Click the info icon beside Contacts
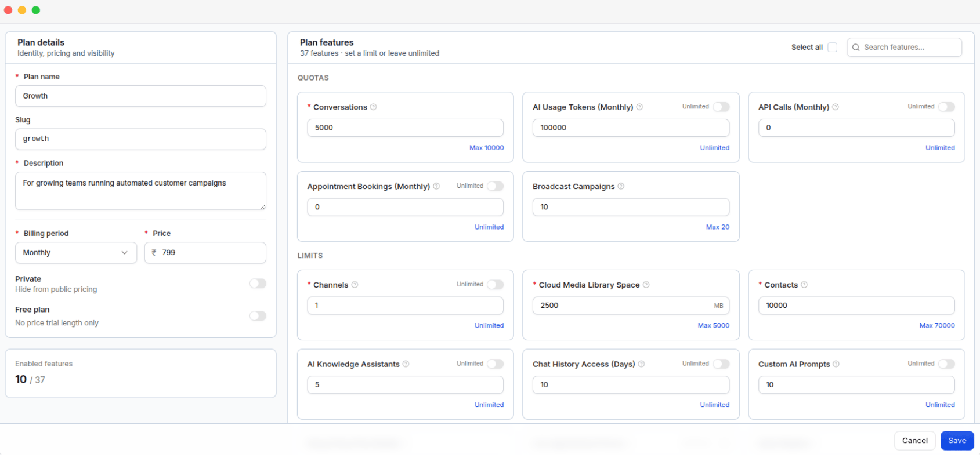This screenshot has height=472, width=980. pos(804,285)
